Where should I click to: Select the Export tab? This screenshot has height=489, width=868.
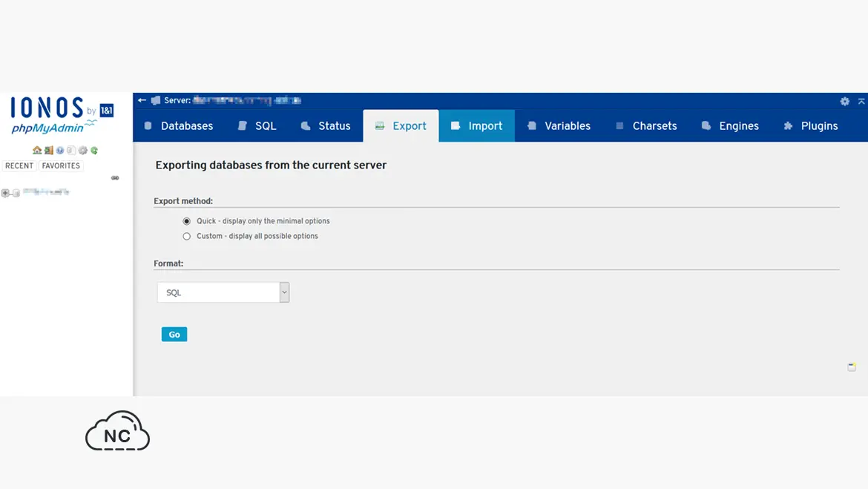[x=401, y=125]
